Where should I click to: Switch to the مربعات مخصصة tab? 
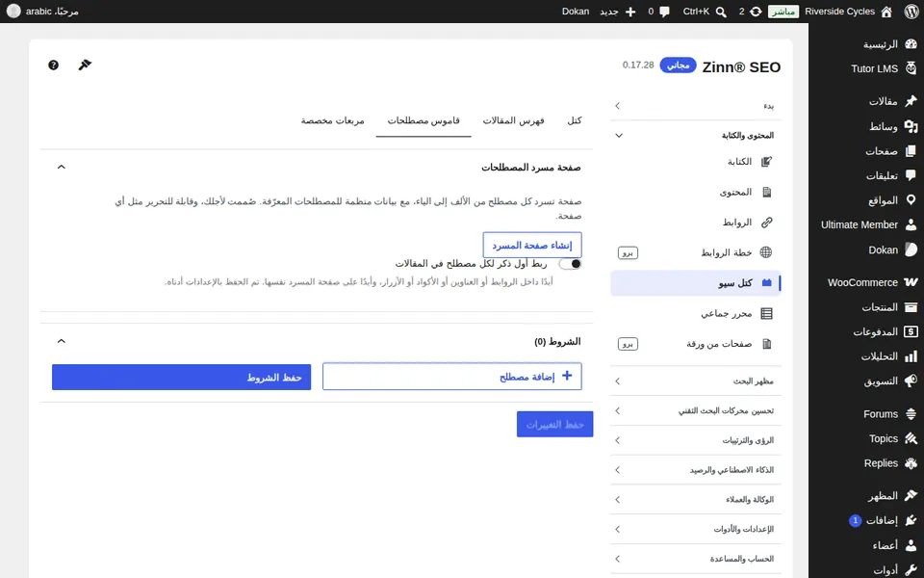333,120
